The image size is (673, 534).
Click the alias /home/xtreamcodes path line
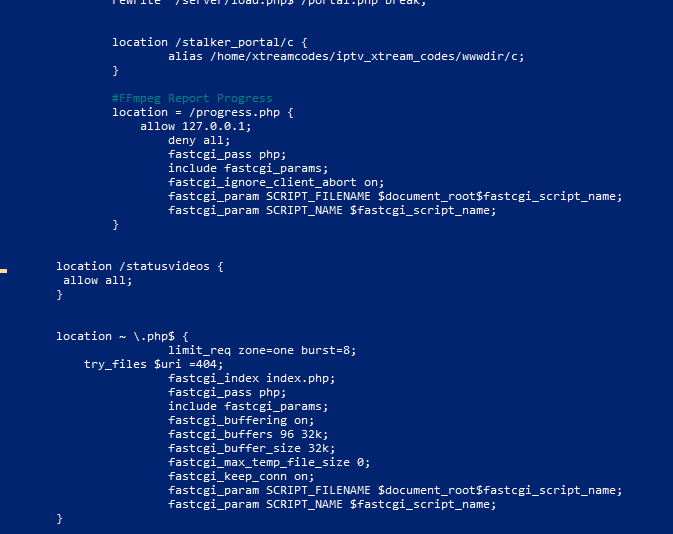click(346, 56)
